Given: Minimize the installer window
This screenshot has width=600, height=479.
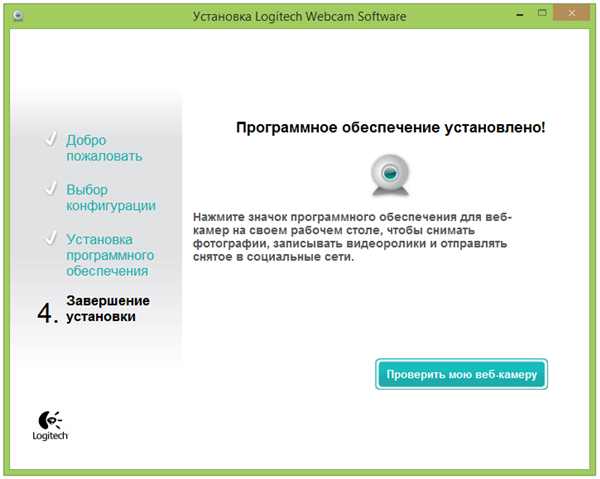Looking at the screenshot, I should click(x=520, y=15).
